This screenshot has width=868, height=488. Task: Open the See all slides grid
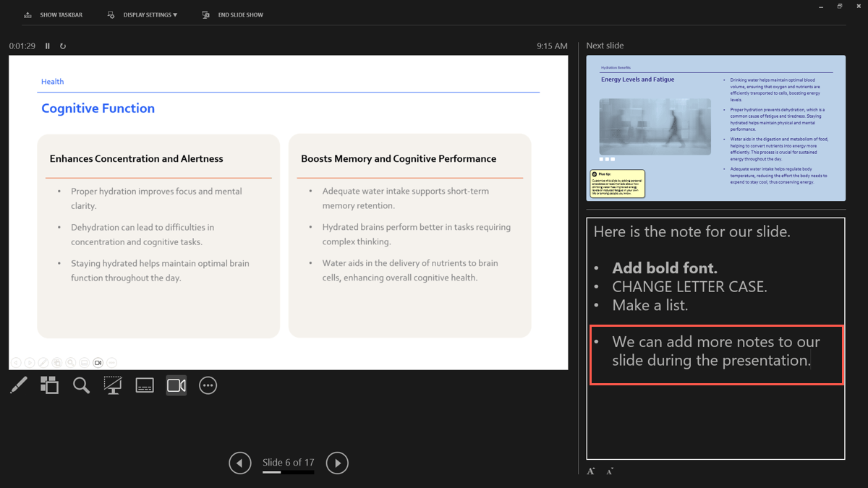[x=49, y=385]
